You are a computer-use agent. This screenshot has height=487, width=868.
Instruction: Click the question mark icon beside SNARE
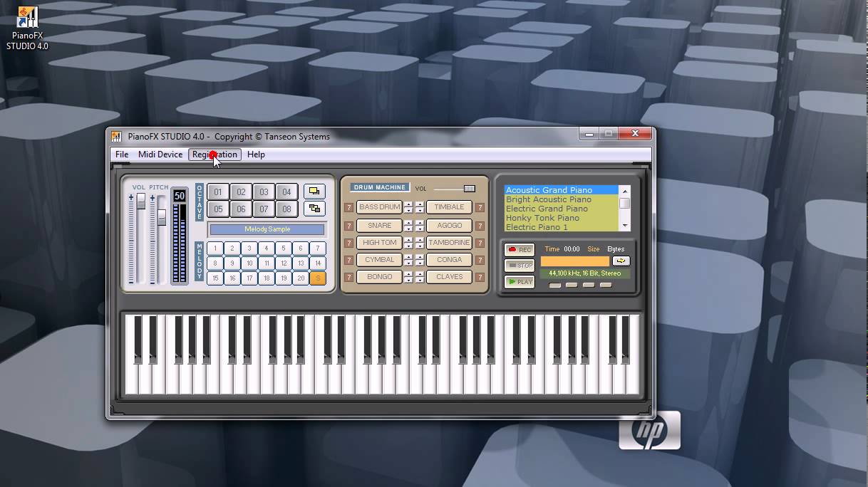pos(349,226)
